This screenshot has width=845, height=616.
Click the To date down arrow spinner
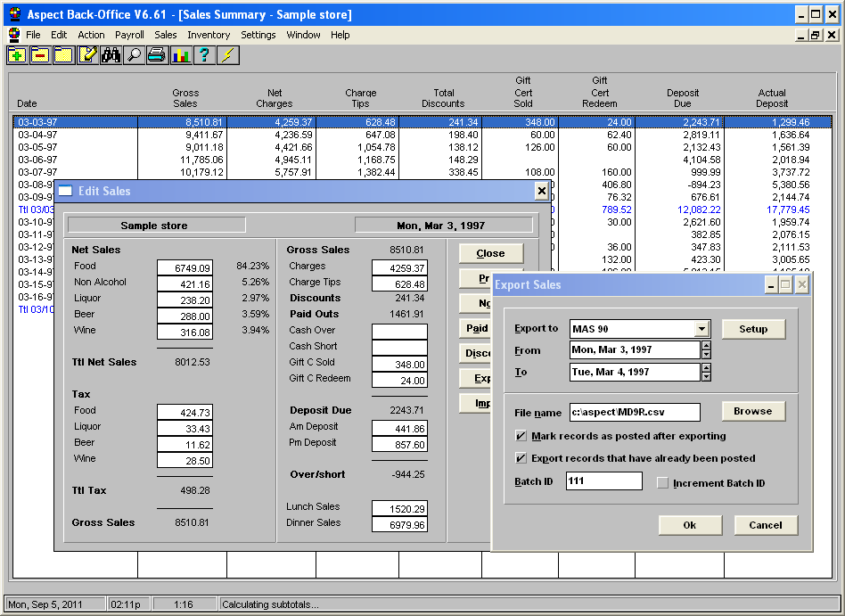707,376
